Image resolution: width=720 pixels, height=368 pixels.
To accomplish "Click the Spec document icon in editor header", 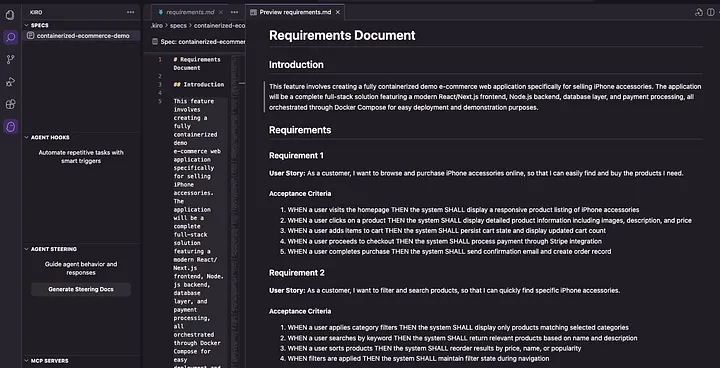I will coord(155,42).
